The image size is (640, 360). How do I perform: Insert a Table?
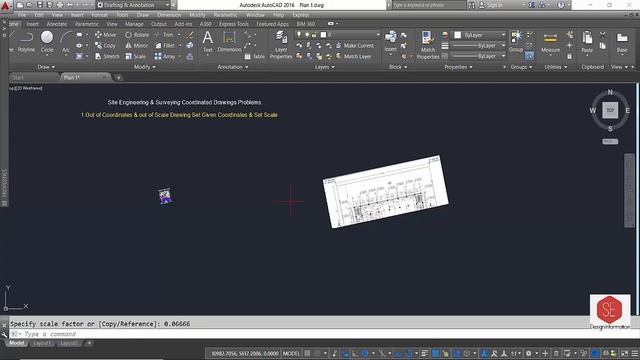click(255, 57)
